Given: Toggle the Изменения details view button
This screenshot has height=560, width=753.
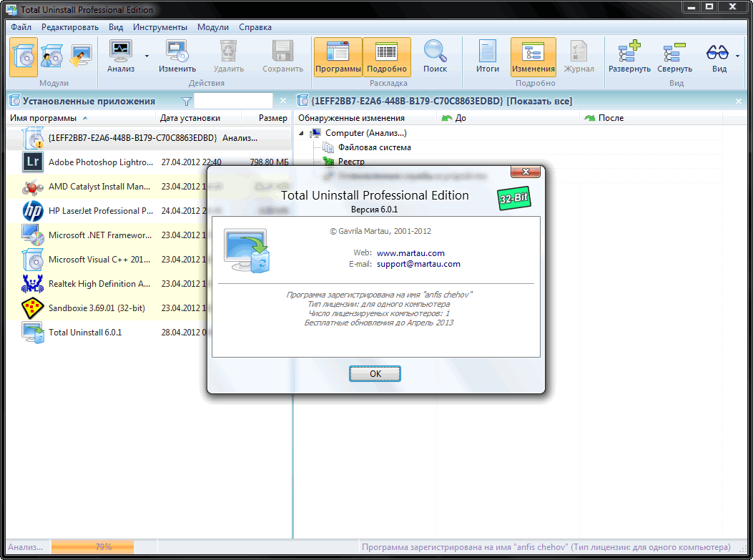Looking at the screenshot, I should point(533,56).
